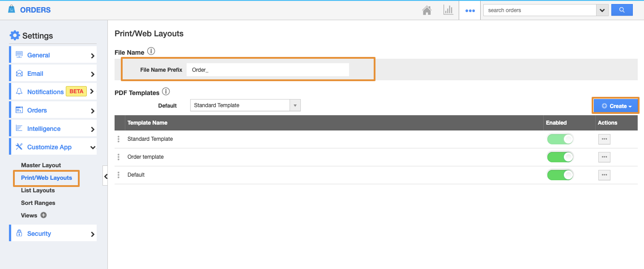Add a new view with plus icon
The image size is (644, 269).
click(x=43, y=215)
